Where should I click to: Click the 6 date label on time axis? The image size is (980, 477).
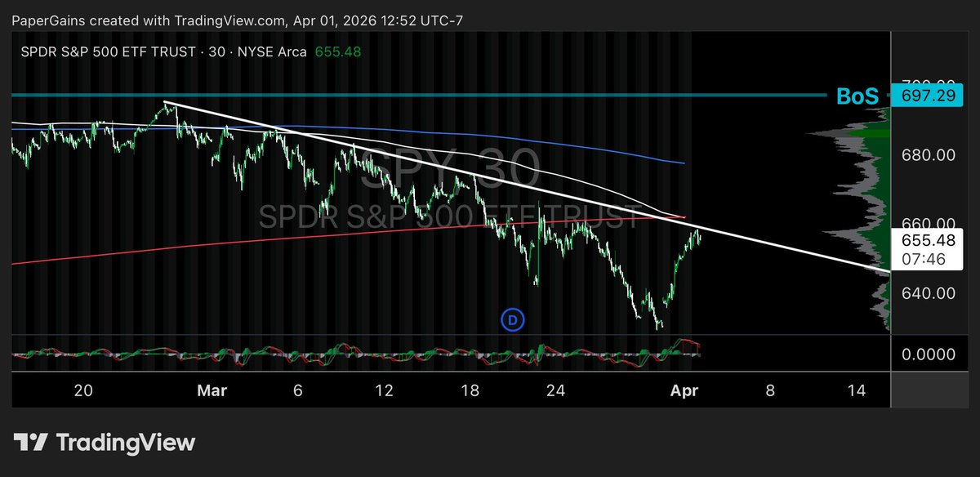(298, 391)
